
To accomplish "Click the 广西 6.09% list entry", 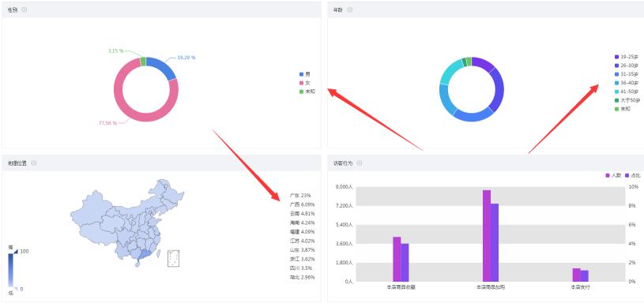I will point(303,204).
